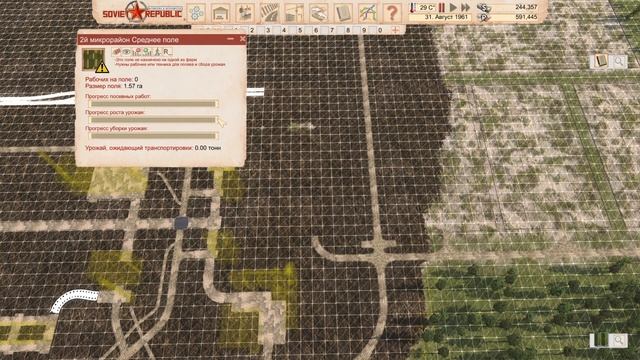Viewport: 640px width, 360px height.
Task: Select shortcut slot 3
Action: (x=268, y=30)
